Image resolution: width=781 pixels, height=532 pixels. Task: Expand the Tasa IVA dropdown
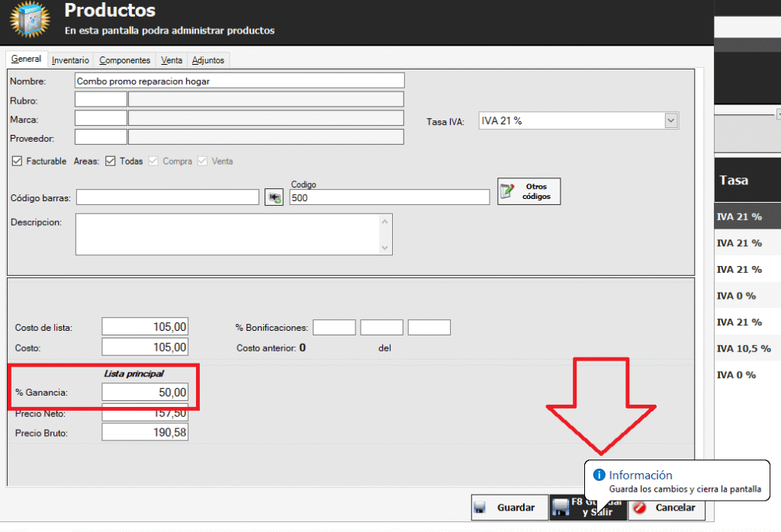coord(670,120)
